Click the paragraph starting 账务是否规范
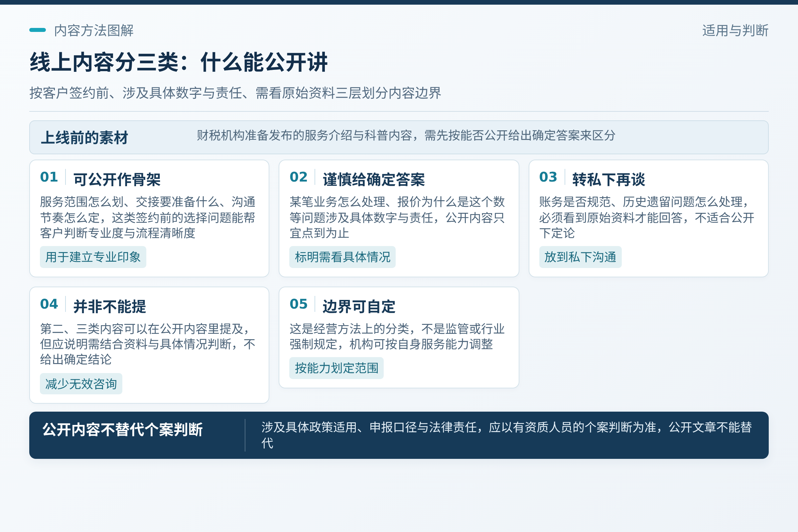Image resolution: width=798 pixels, height=532 pixels. (x=647, y=217)
